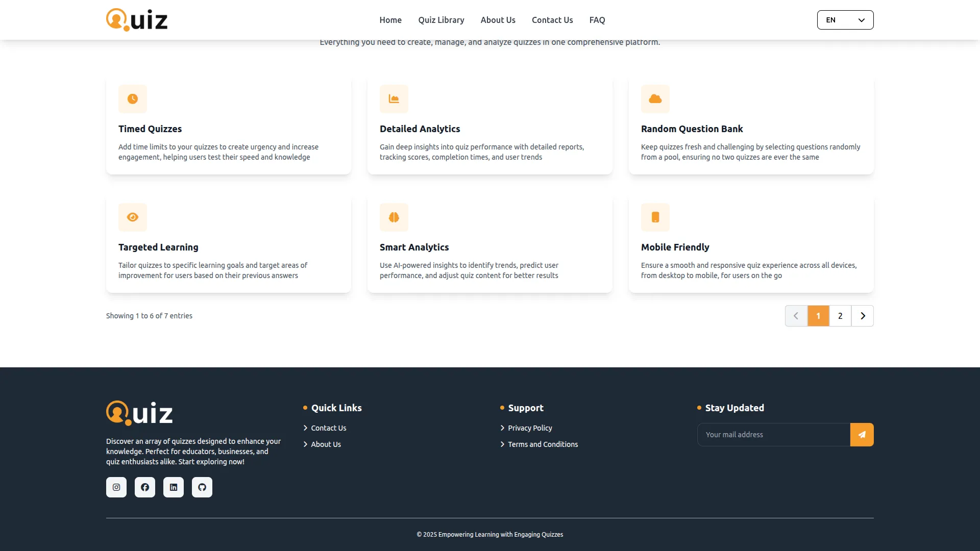Viewport: 980px width, 551px height.
Task: Open the GitHub social icon
Action: tap(202, 487)
